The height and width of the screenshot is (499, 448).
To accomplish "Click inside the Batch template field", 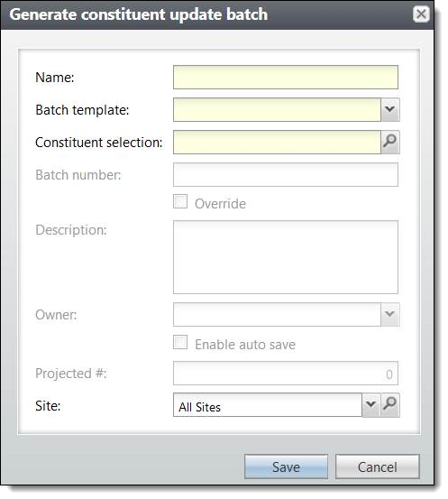I will click(x=277, y=109).
